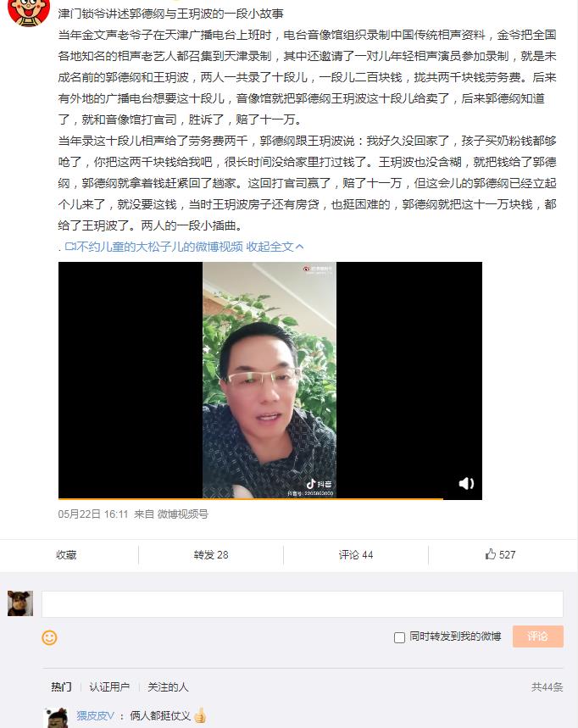
Task: Click the 评论 44 comments button
Action: (x=356, y=554)
